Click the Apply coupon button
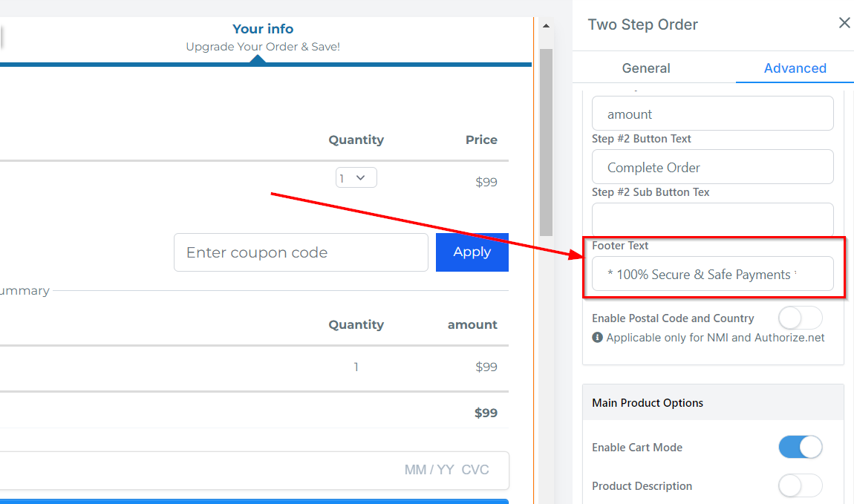 472,252
